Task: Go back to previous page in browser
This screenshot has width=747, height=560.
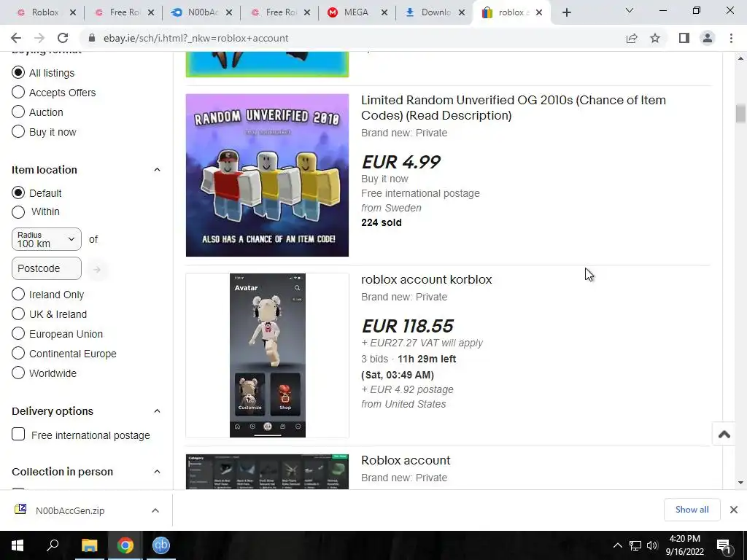Action: pyautogui.click(x=16, y=38)
